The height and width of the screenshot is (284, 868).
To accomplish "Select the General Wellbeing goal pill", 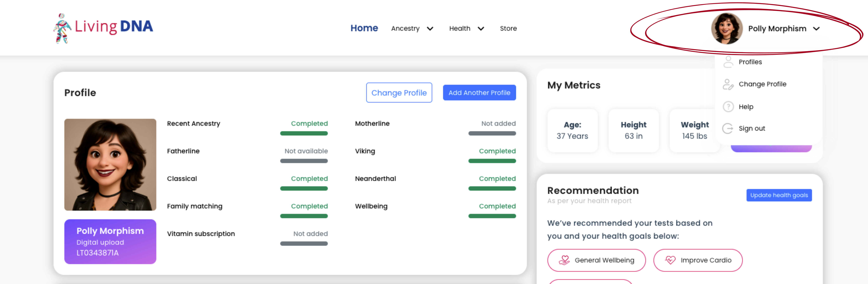I will pyautogui.click(x=596, y=260).
